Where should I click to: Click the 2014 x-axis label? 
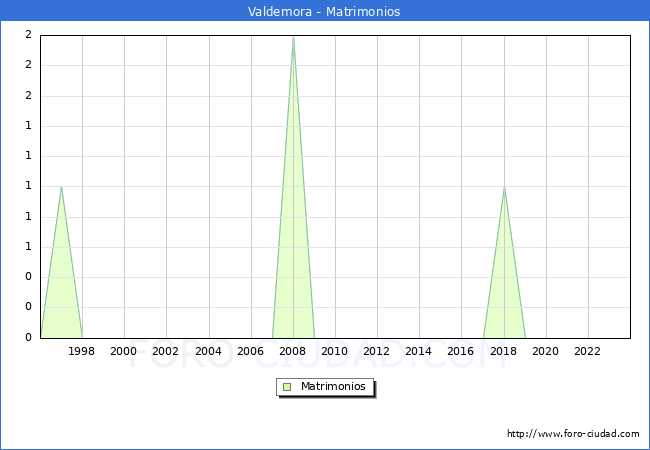click(x=419, y=351)
